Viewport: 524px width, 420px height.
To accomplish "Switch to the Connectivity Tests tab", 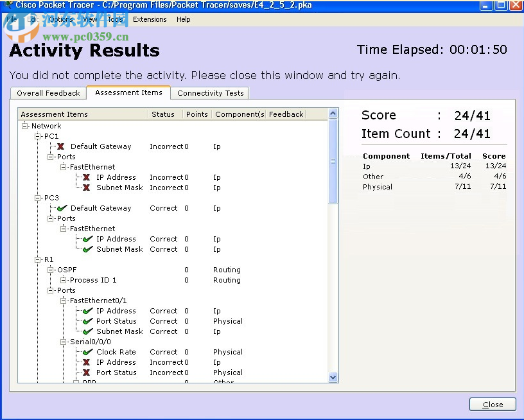I will (x=209, y=92).
